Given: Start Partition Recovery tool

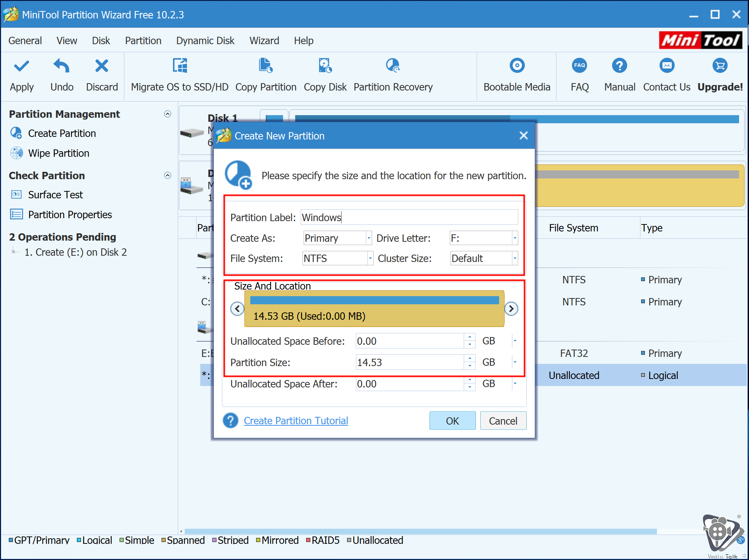Looking at the screenshot, I should point(393,75).
